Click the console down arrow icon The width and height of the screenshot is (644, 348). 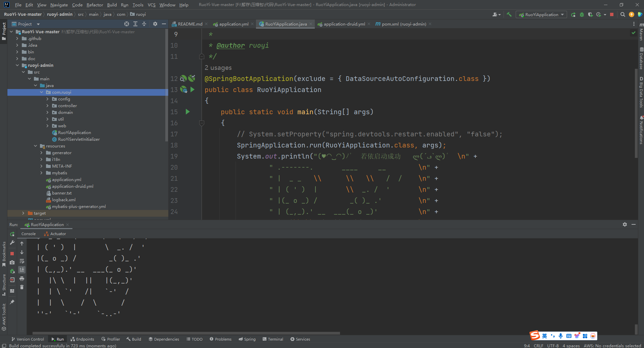[22, 252]
